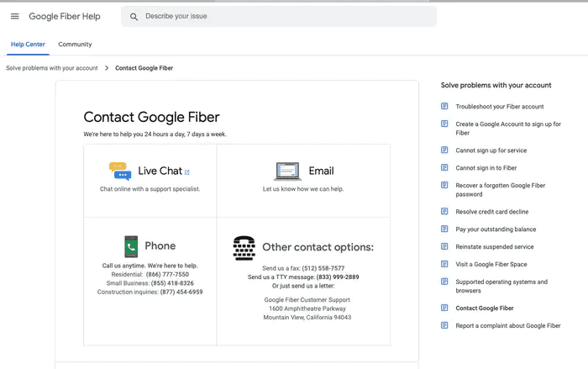The width and height of the screenshot is (588, 369).
Task: Click article icon beside Visit a Google Fiber Space
Action: pos(444,264)
